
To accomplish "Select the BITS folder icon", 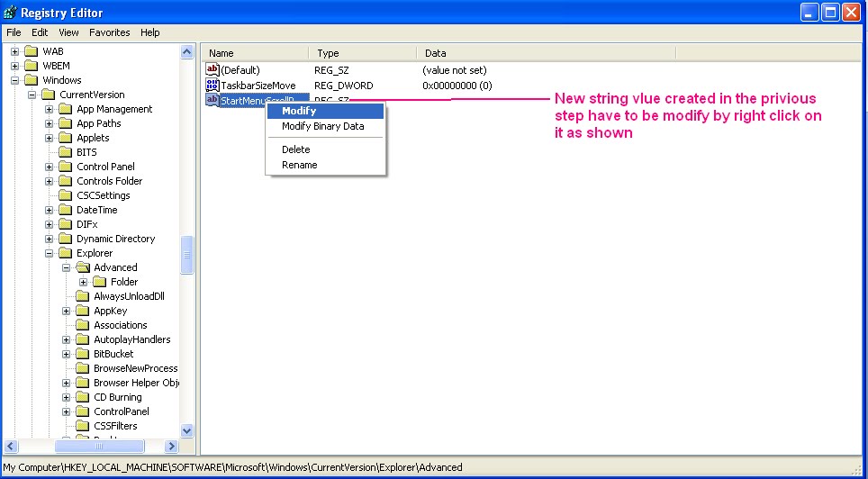I will (66, 152).
